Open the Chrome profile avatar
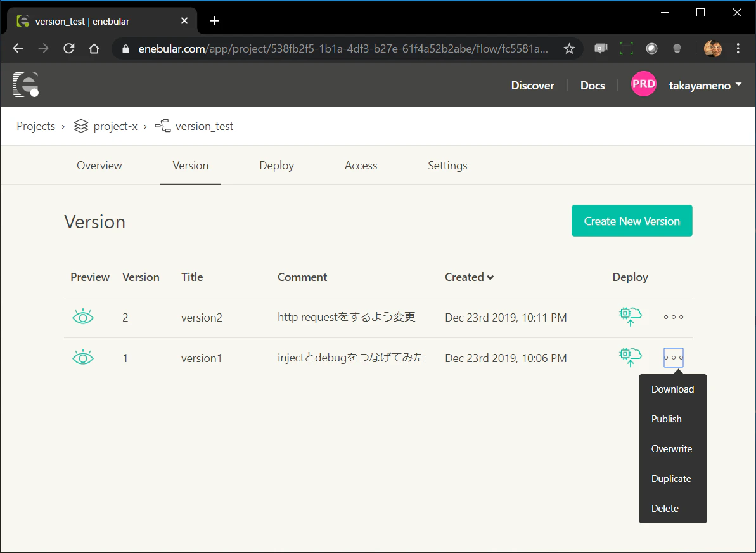756x553 pixels. point(713,48)
